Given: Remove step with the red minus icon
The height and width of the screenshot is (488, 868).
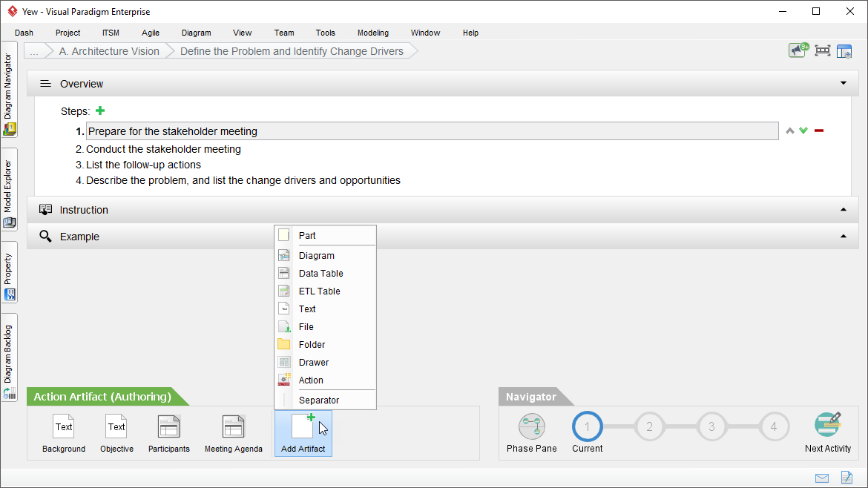Looking at the screenshot, I should pos(819,131).
